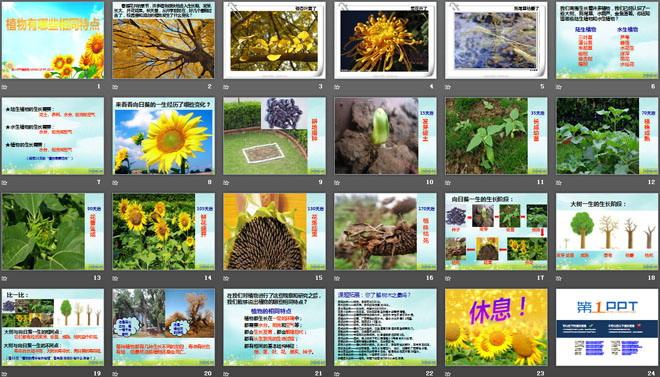Click animation star icon below slide 2
Image resolution: width=660 pixels, height=377 pixels.
tap(115, 87)
